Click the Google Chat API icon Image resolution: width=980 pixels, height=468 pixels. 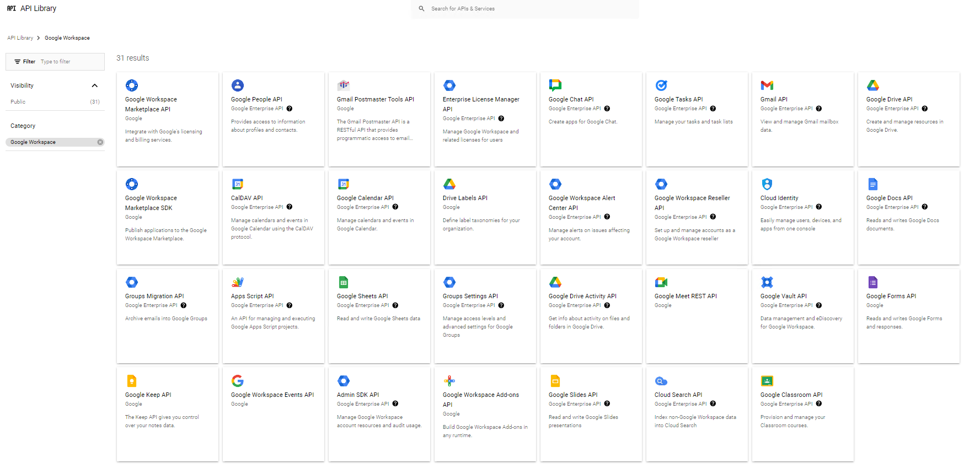(555, 85)
